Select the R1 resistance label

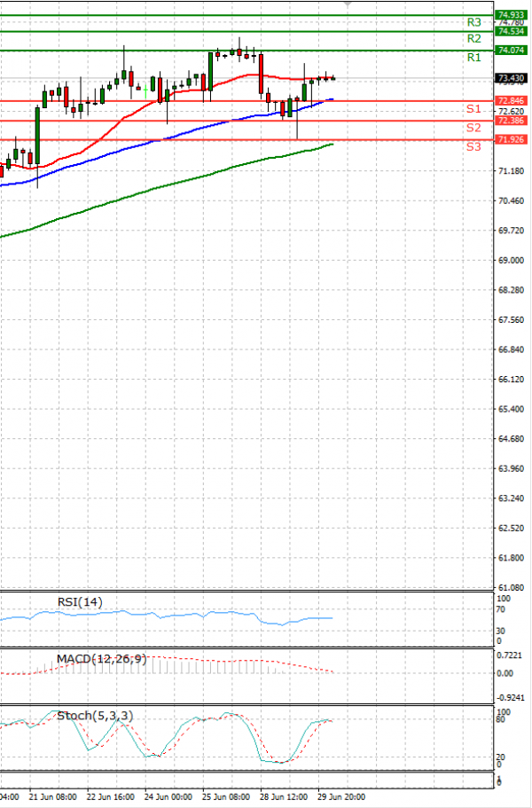tap(473, 57)
